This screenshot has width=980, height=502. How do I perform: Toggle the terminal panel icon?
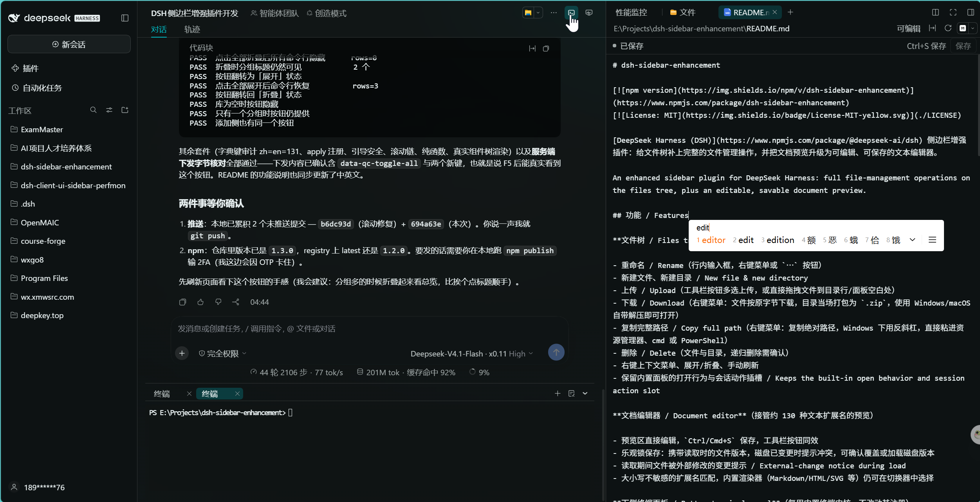click(571, 13)
